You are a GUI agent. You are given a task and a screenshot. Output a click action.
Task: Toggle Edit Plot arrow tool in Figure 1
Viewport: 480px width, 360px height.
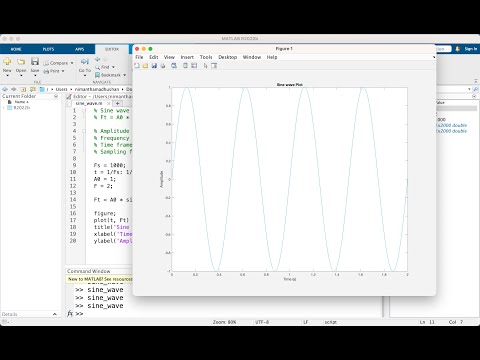click(205, 66)
